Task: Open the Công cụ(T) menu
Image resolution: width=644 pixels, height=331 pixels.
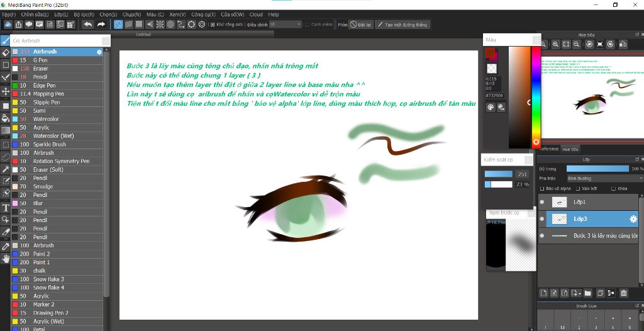Action: point(203,14)
